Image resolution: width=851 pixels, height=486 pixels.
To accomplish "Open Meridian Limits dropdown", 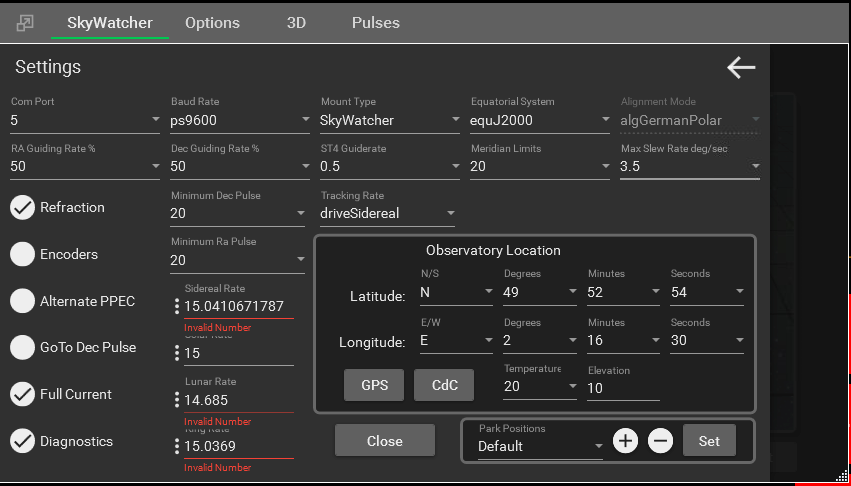I will (540, 166).
